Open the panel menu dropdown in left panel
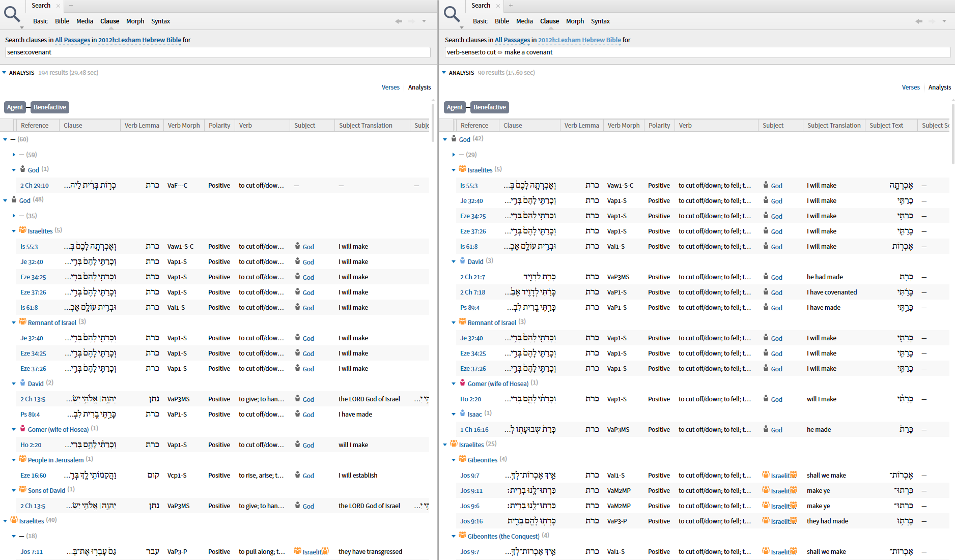Screen dimensions: 955x560 pos(424,21)
